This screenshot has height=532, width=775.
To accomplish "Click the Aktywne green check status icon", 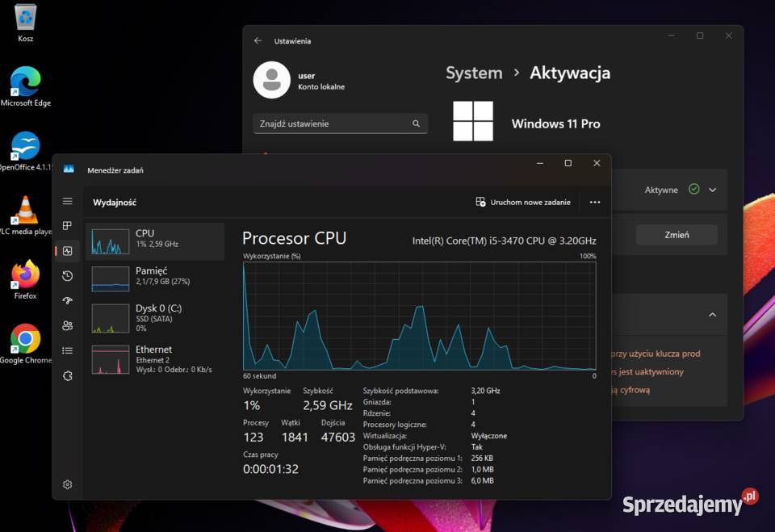I will pyautogui.click(x=694, y=189).
